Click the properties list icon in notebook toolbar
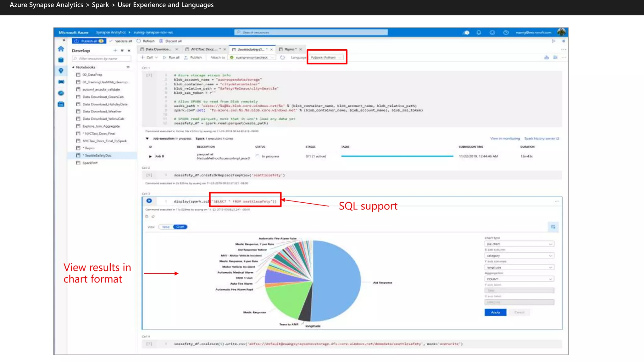This screenshot has width=644, height=362. pos(555,58)
